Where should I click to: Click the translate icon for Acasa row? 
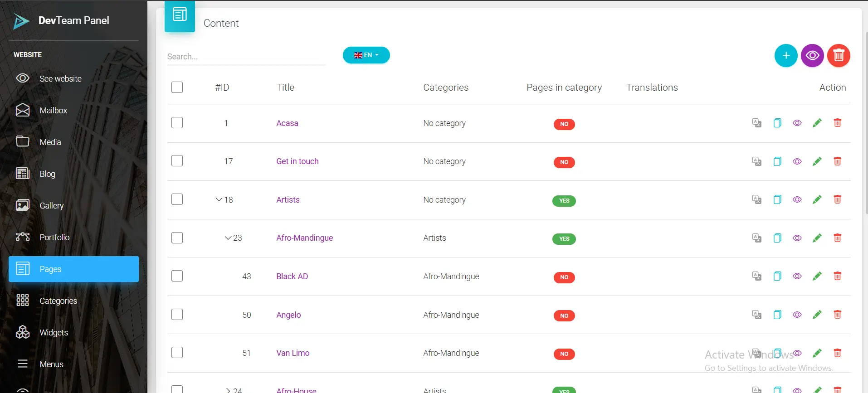(x=756, y=123)
